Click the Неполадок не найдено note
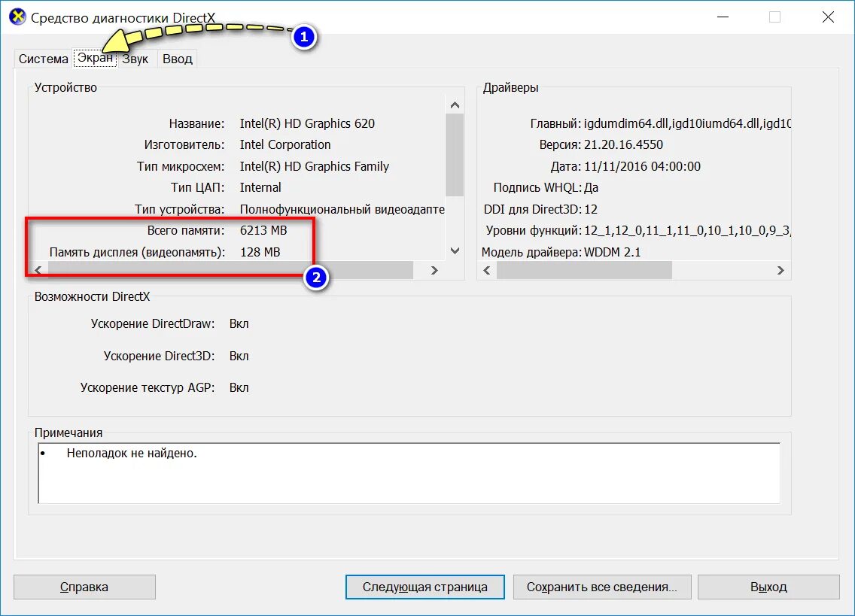 pyautogui.click(x=132, y=453)
